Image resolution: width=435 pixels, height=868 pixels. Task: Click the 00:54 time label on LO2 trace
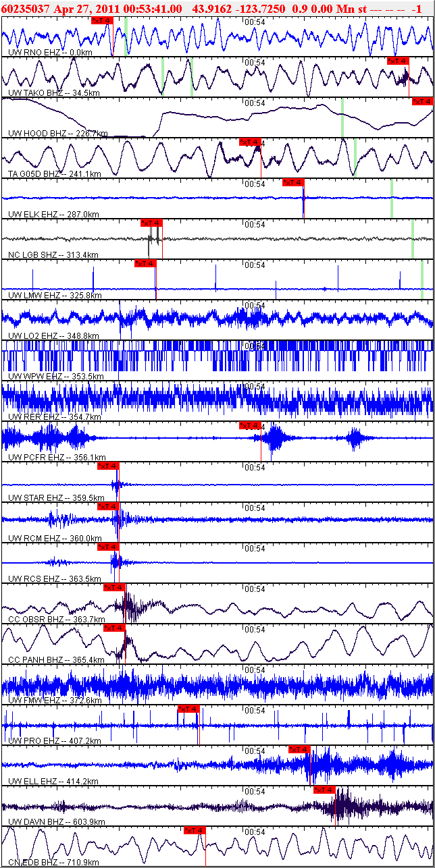coord(255,305)
